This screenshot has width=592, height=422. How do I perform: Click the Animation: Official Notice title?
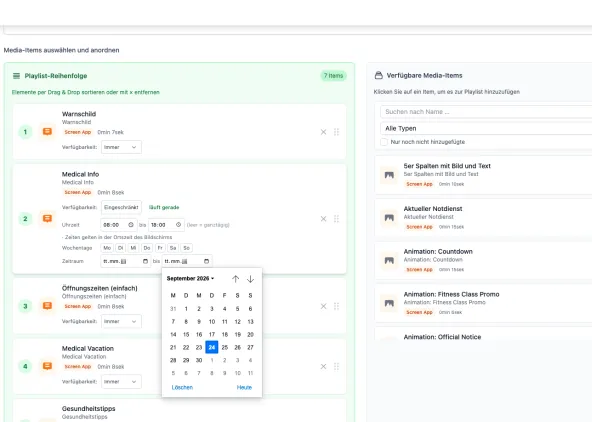442,337
